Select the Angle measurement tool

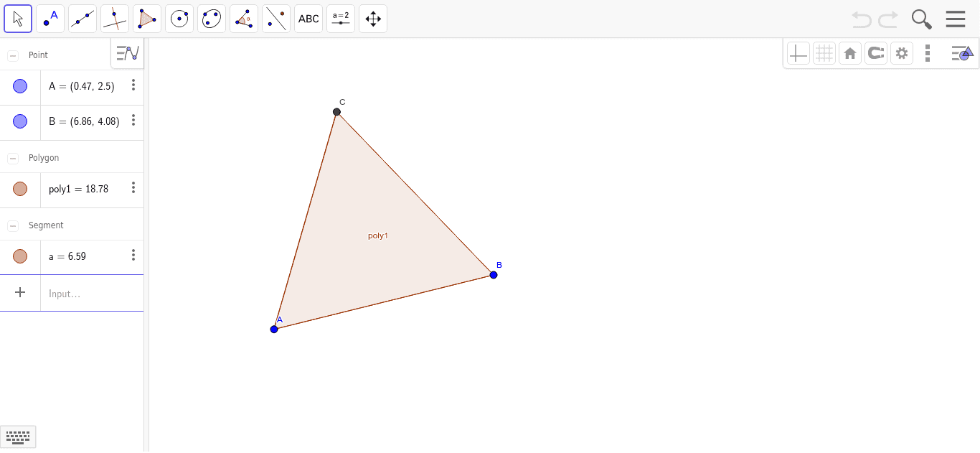(244, 19)
